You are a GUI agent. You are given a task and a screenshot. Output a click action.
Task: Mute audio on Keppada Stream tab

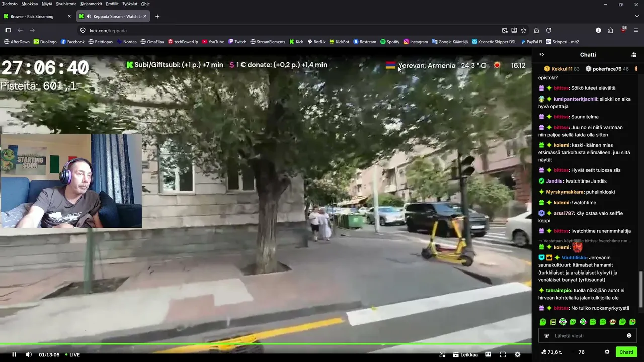click(89, 16)
